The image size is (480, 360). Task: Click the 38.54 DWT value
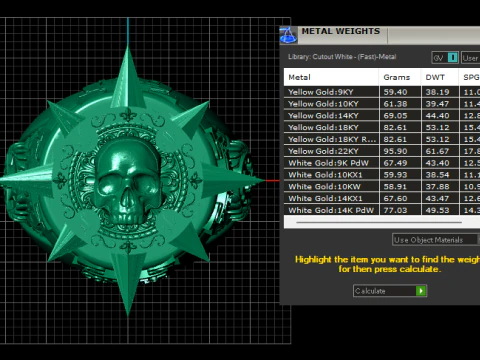438,175
